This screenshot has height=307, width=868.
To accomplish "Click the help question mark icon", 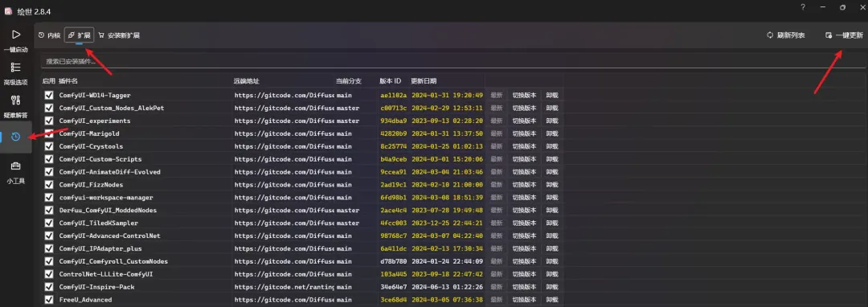I will (x=803, y=7).
